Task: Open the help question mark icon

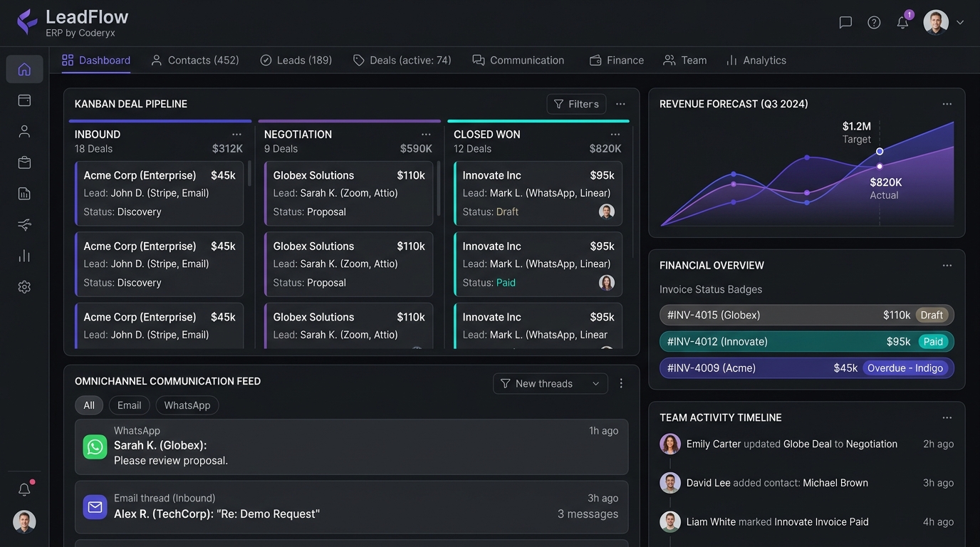Action: [x=874, y=22]
